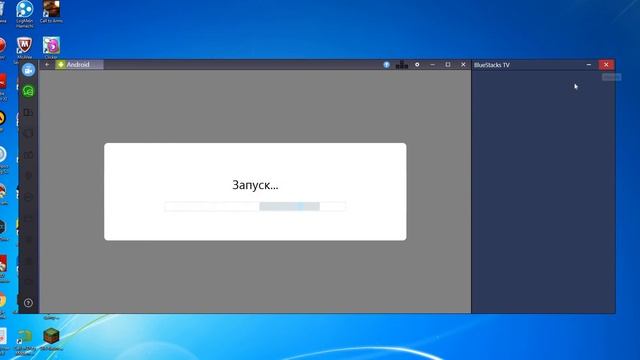Click the help question mark in sidebar
640x360 pixels.
(x=28, y=303)
